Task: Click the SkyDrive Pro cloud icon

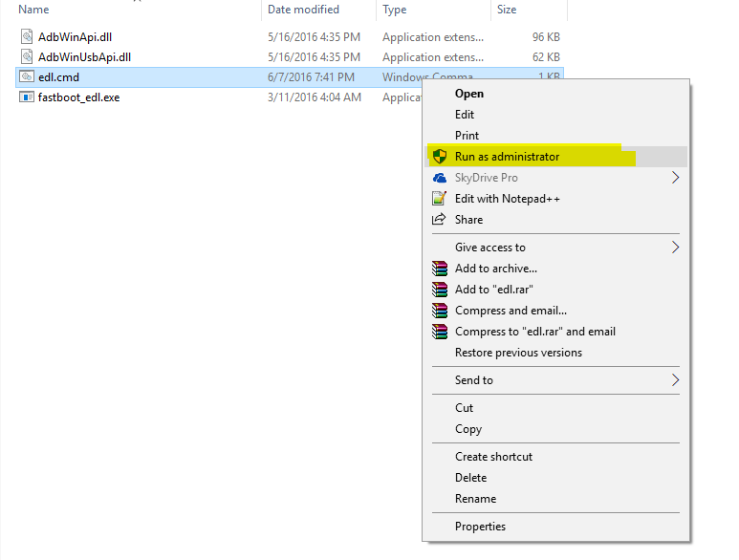Action: [x=440, y=178]
